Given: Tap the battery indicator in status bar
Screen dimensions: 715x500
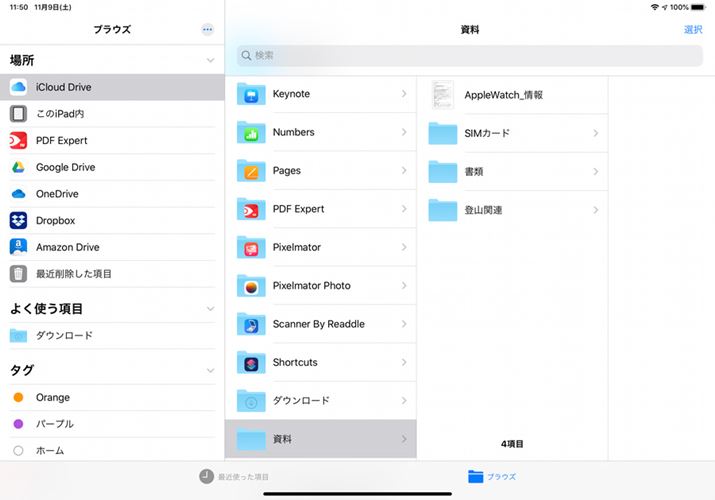Looking at the screenshot, I should 698,7.
